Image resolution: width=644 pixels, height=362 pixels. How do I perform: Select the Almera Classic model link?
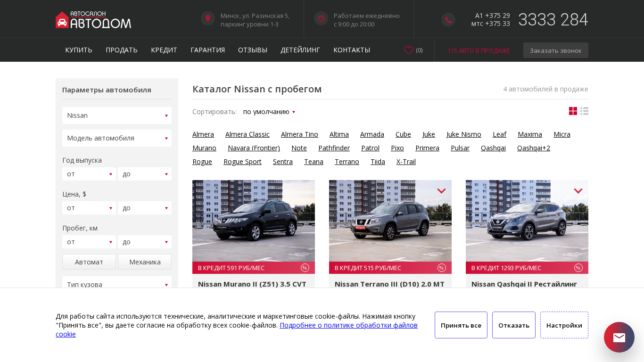pos(248,134)
